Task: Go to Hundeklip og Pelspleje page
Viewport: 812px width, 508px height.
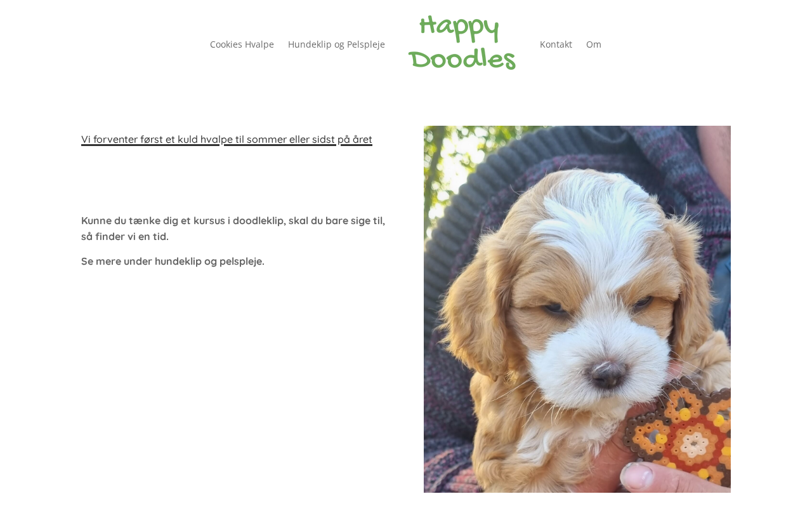Action: pyautogui.click(x=336, y=44)
